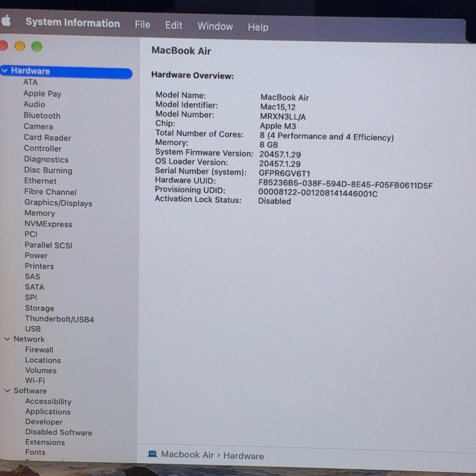Image resolution: width=476 pixels, height=476 pixels.
Task: Click the yellow minimize window button
Action: click(x=20, y=46)
